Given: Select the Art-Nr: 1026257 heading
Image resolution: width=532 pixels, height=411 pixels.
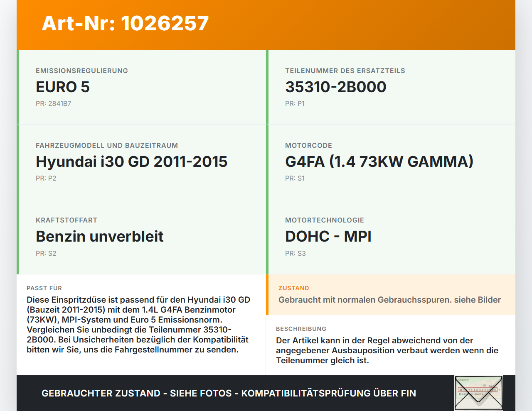Looking at the screenshot, I should point(125,23).
